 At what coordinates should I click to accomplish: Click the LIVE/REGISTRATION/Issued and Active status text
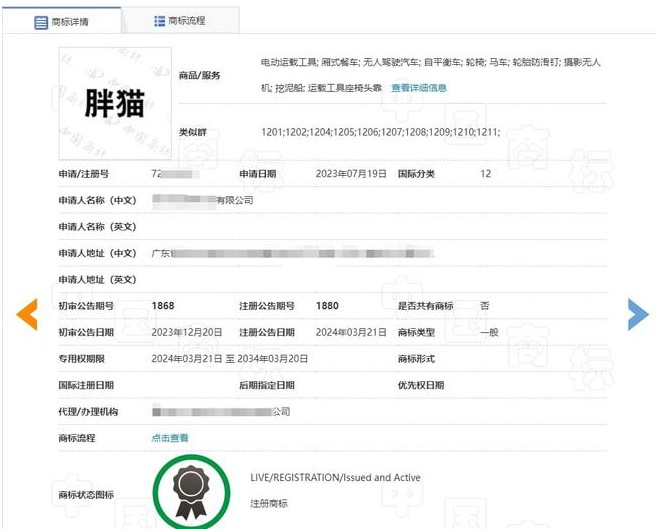pyautogui.click(x=335, y=478)
